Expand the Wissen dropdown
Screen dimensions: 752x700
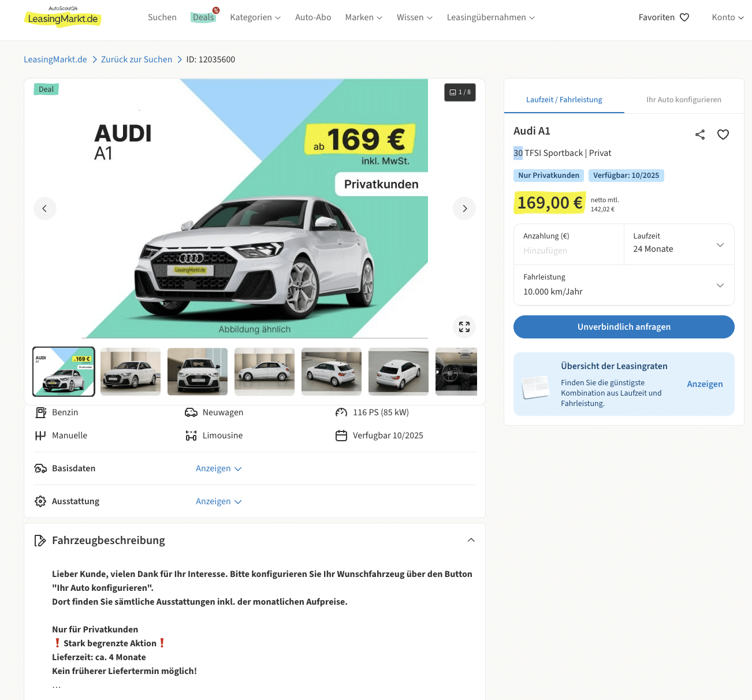[x=415, y=17]
